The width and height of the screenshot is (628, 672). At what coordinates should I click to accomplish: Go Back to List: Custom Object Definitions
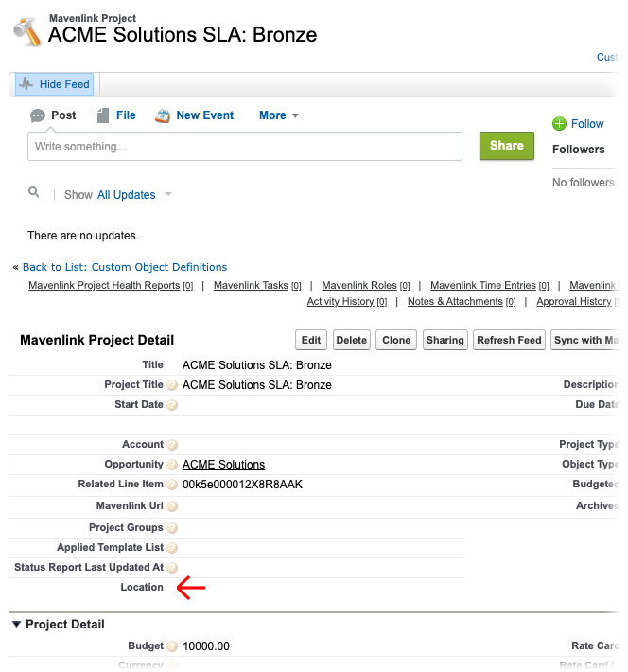125,267
